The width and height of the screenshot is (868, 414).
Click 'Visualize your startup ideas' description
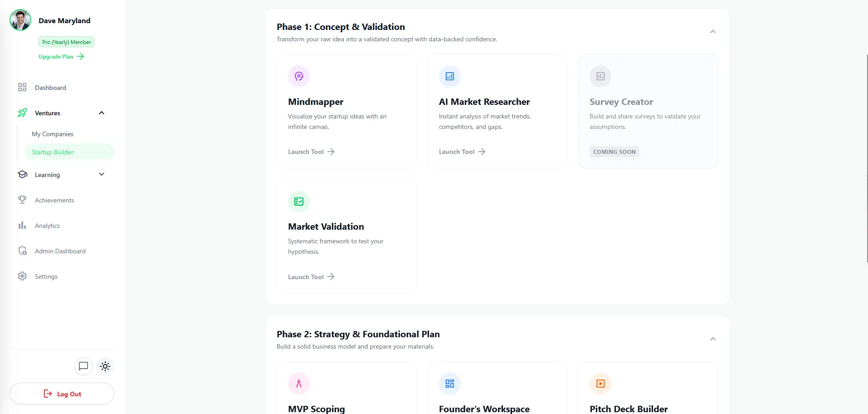(337, 122)
